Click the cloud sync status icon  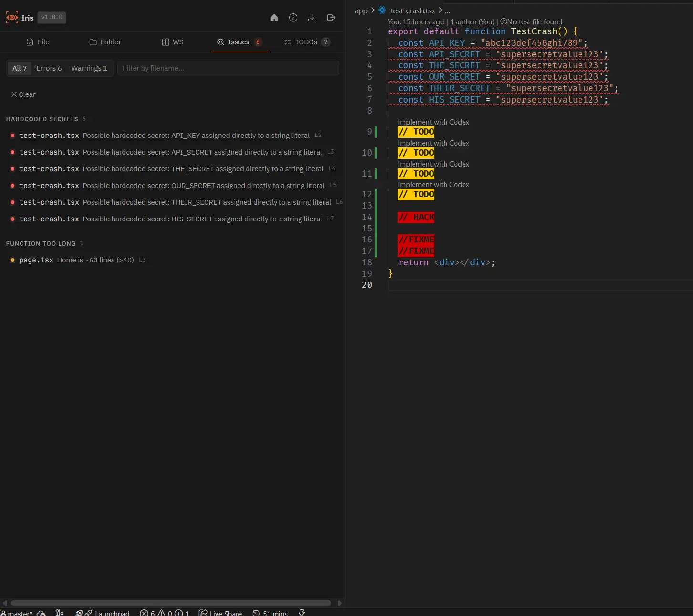(41, 613)
